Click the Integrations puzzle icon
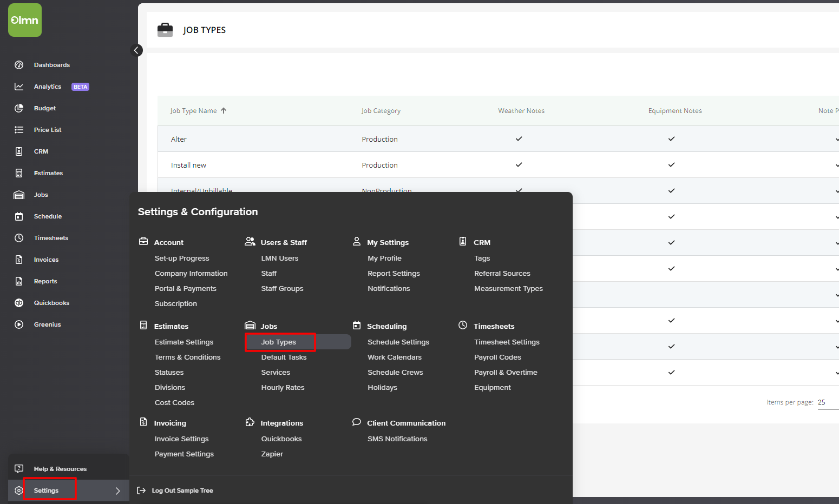The image size is (839, 504). click(x=250, y=422)
